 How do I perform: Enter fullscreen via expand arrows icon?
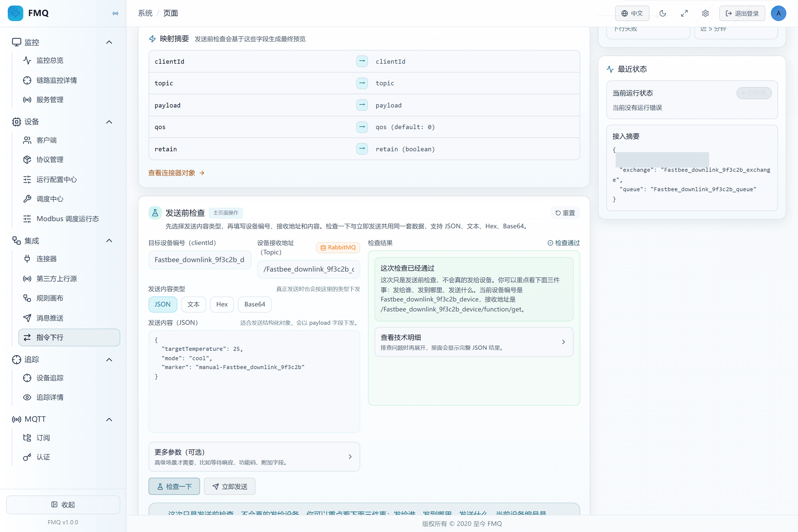(684, 13)
